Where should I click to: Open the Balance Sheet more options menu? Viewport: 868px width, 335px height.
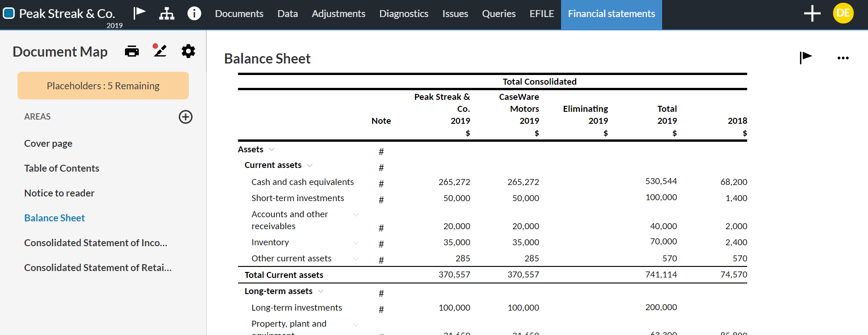click(843, 58)
